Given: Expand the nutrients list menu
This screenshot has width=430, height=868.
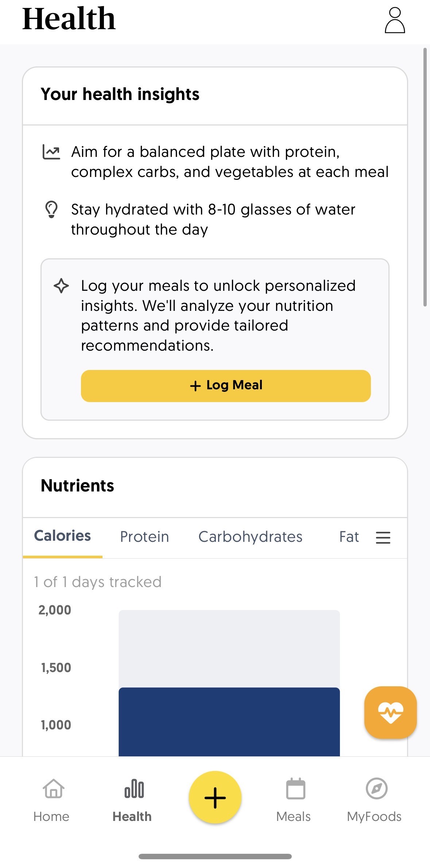Looking at the screenshot, I should click(x=383, y=537).
